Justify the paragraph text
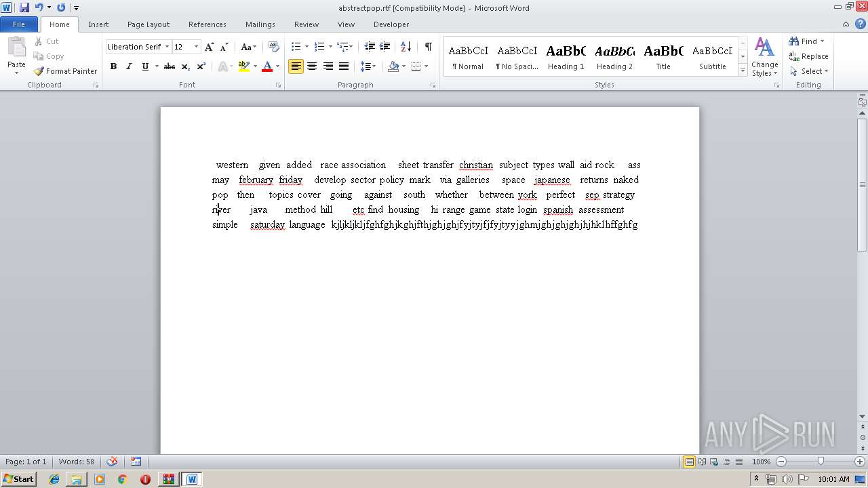This screenshot has width=868, height=488. pyautogui.click(x=344, y=66)
